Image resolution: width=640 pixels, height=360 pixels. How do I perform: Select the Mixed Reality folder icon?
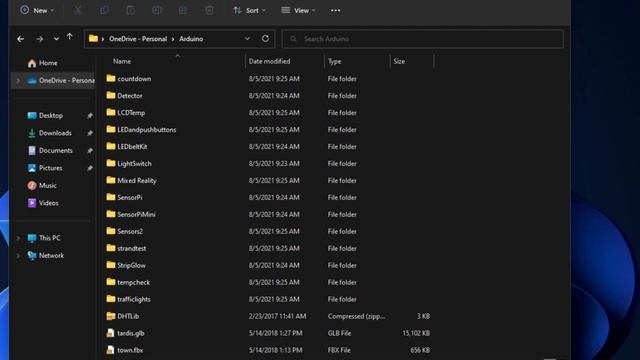[111, 180]
